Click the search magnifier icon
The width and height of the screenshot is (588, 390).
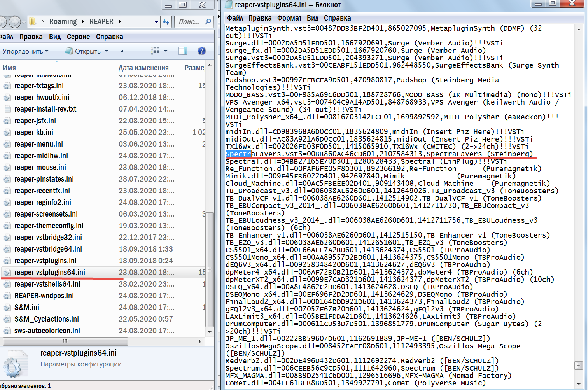(208, 22)
